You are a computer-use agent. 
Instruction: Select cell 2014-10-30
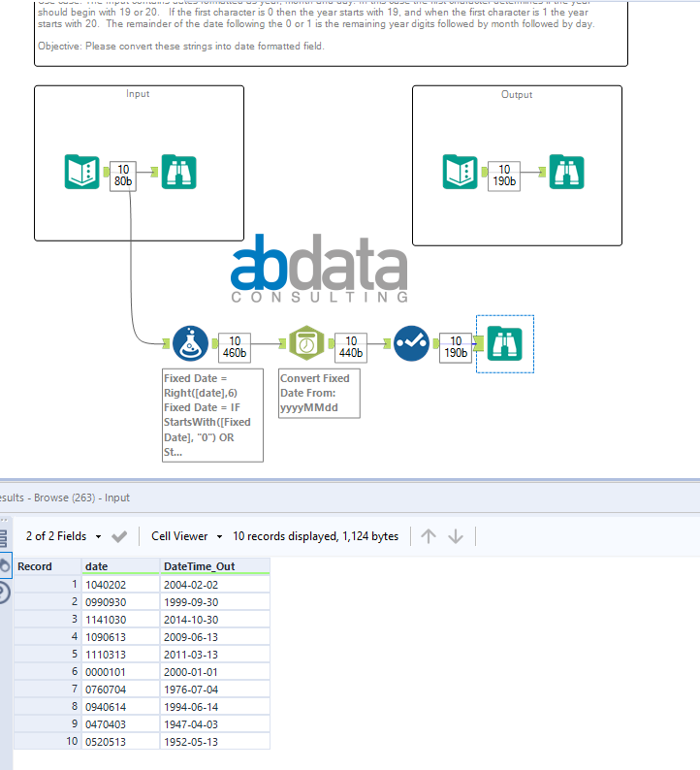[215, 620]
